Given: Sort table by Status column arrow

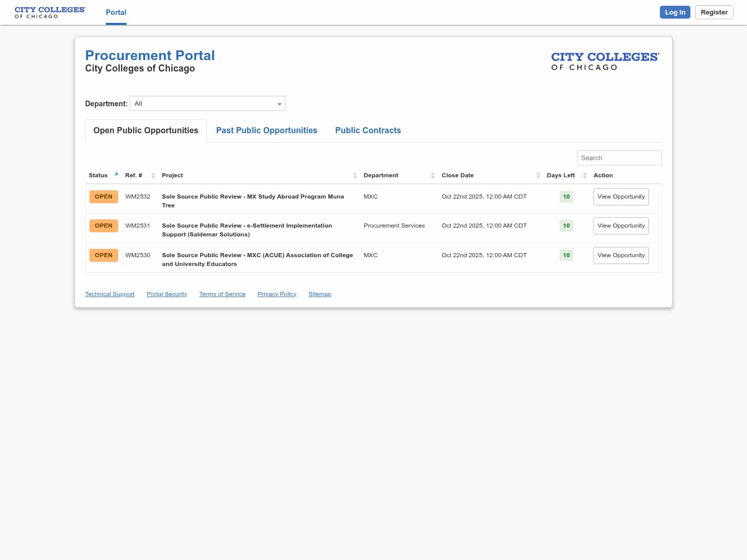Looking at the screenshot, I should coord(116,174).
